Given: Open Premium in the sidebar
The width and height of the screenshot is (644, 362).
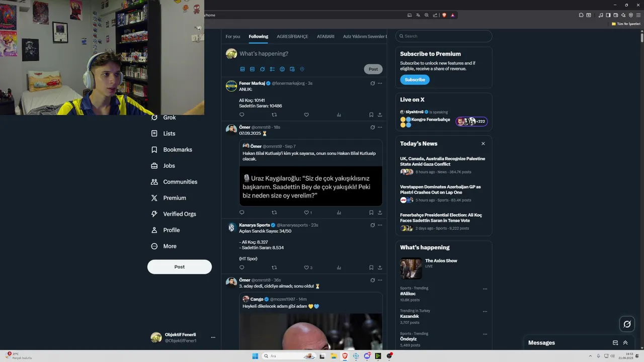Looking at the screenshot, I should [x=169, y=198].
